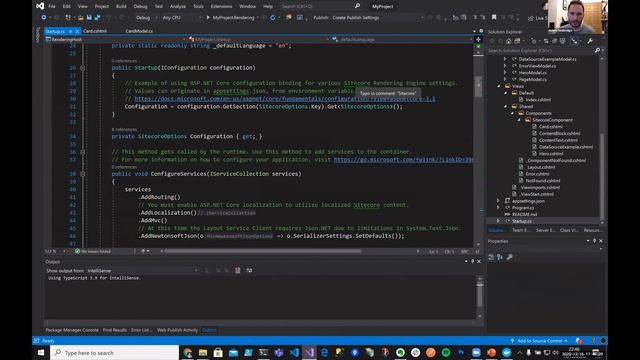The image size is (640, 360).
Task: Switch to the Error List tab
Action: [x=141, y=330]
